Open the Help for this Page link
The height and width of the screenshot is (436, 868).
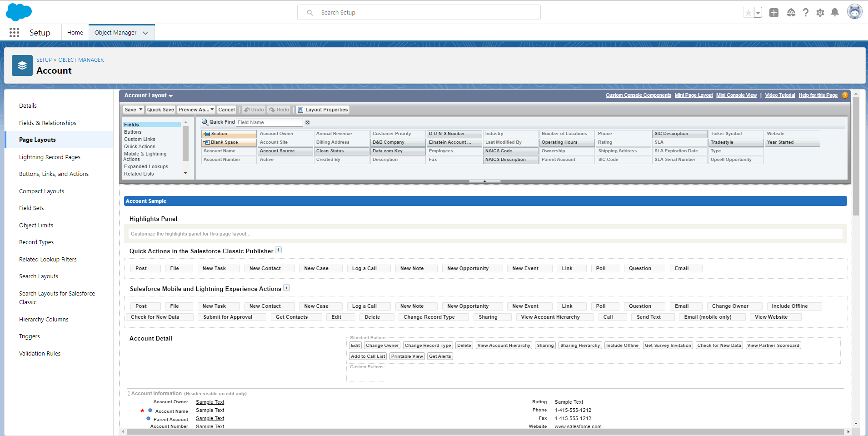click(x=818, y=95)
